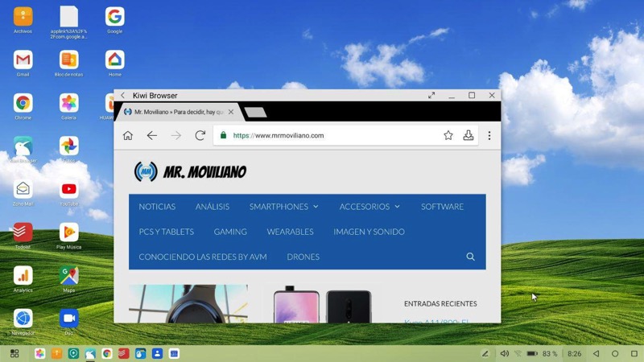This screenshot has width=644, height=362.
Task: Open Galería from the taskbar
Action: point(39,353)
